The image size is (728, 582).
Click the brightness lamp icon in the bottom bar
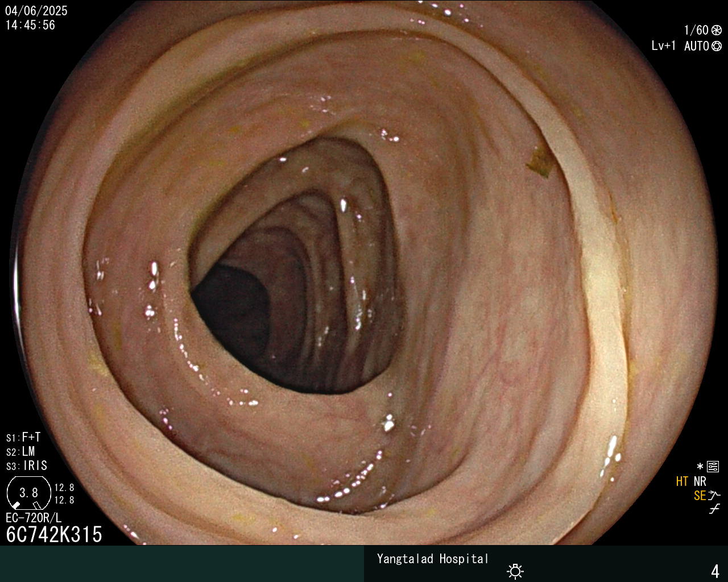click(515, 571)
